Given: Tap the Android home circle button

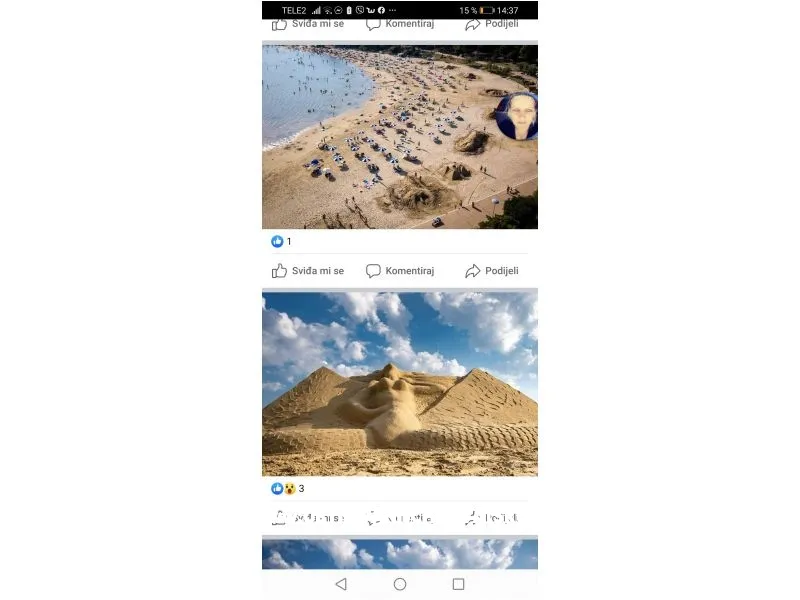Looking at the screenshot, I should pyautogui.click(x=400, y=584).
